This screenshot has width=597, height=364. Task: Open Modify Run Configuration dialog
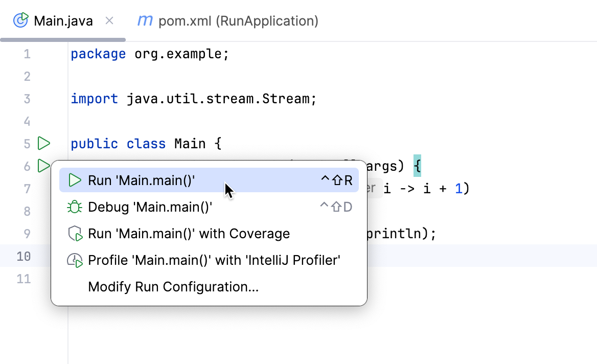click(x=174, y=286)
